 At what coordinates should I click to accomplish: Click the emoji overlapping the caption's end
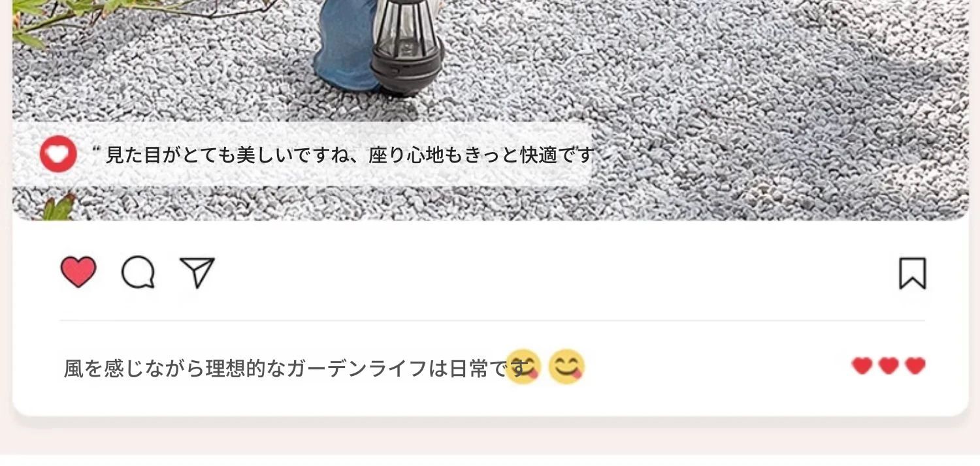pos(524,367)
